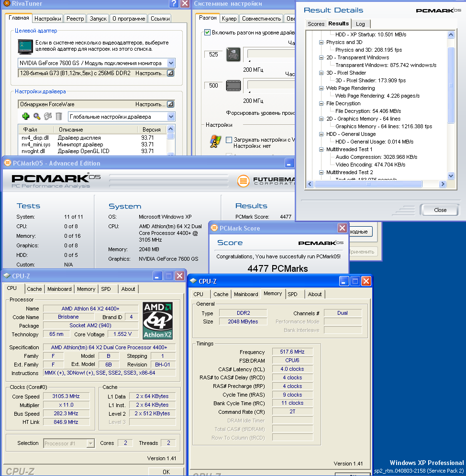The width and height of the screenshot is (466, 476).
Task: Click PCMark Score window title icon
Action: click(x=214, y=228)
